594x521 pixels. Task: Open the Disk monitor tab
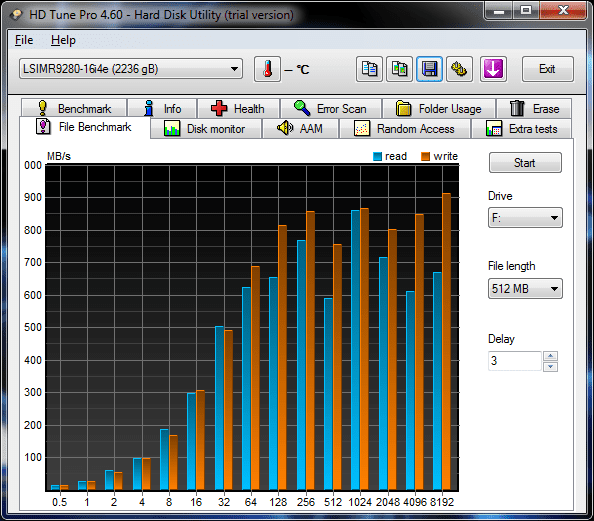[x=206, y=129]
